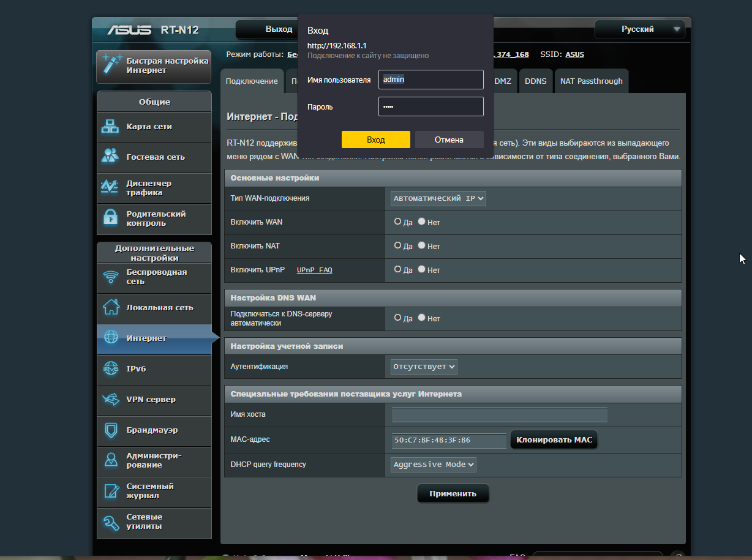The height and width of the screenshot is (560, 752).
Task: Click the Клонировать MAC button
Action: [554, 440]
